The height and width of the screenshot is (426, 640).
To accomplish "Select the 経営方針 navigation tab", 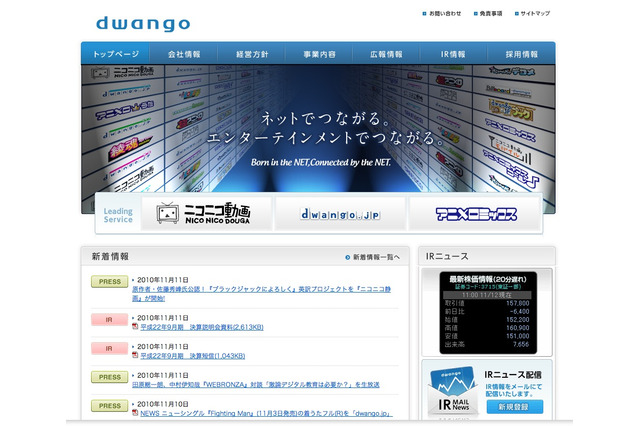I will tap(251, 54).
